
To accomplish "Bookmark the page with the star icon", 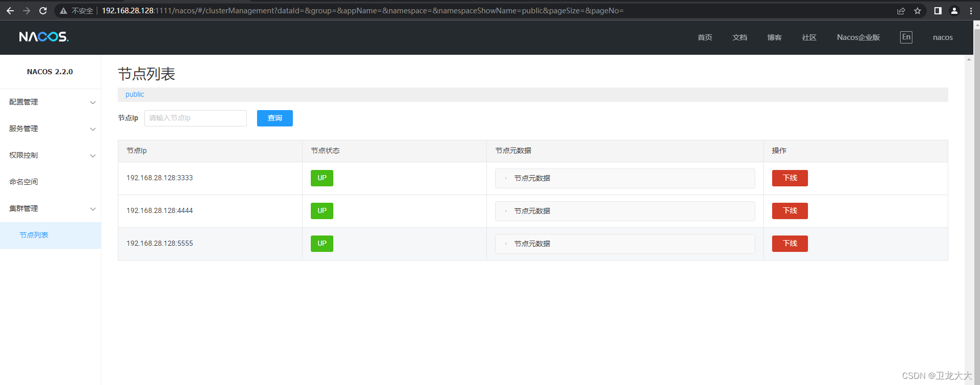I will click(x=918, y=11).
